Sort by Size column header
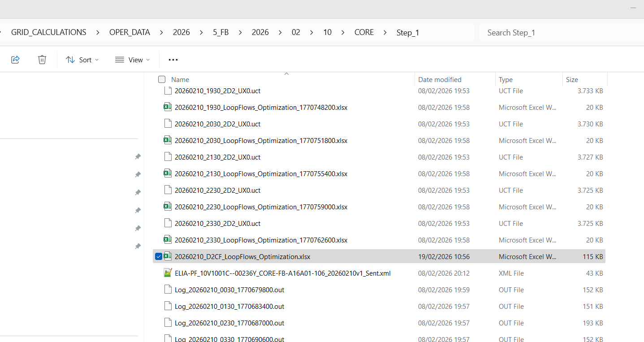This screenshot has width=644, height=342. (x=572, y=80)
